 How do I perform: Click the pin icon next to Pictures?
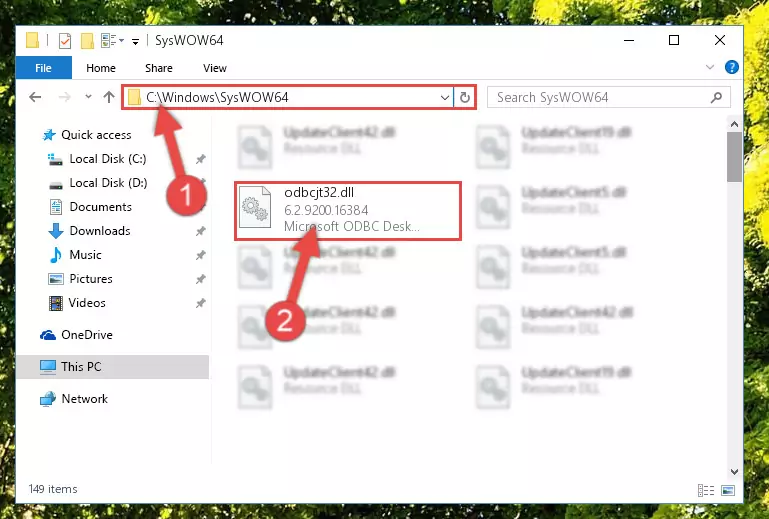coord(201,279)
